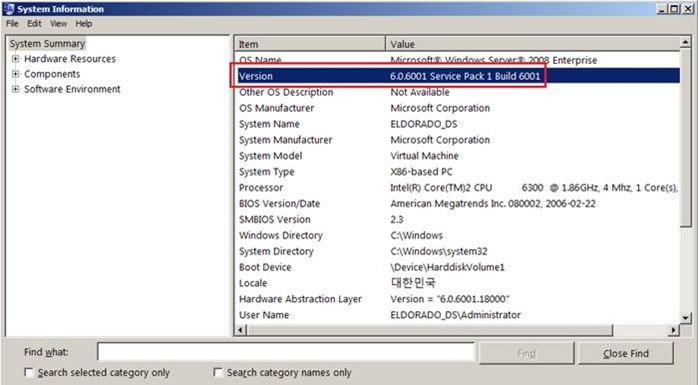Click the horizontal scrollbar left arrow
698x385 pixels.
[241, 330]
